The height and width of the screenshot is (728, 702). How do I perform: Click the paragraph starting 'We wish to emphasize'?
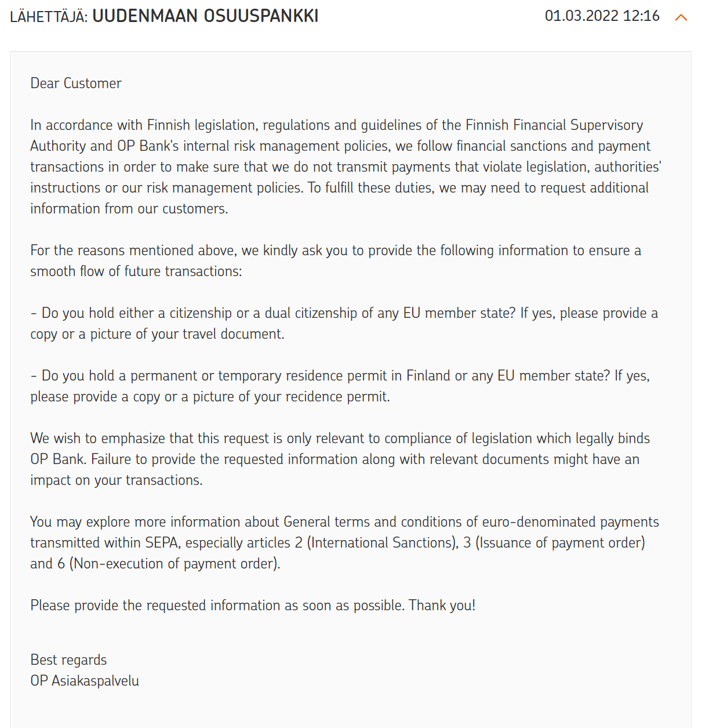(340, 459)
